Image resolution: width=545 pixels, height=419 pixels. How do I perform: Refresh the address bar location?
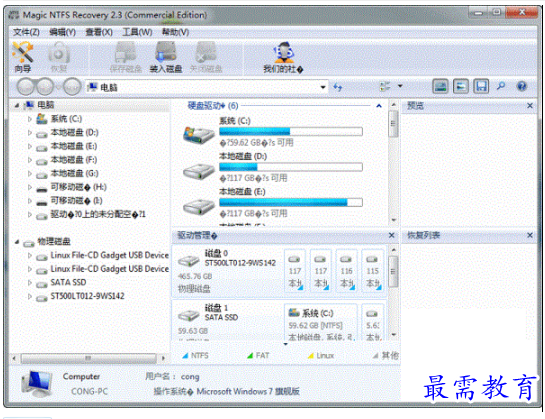337,87
